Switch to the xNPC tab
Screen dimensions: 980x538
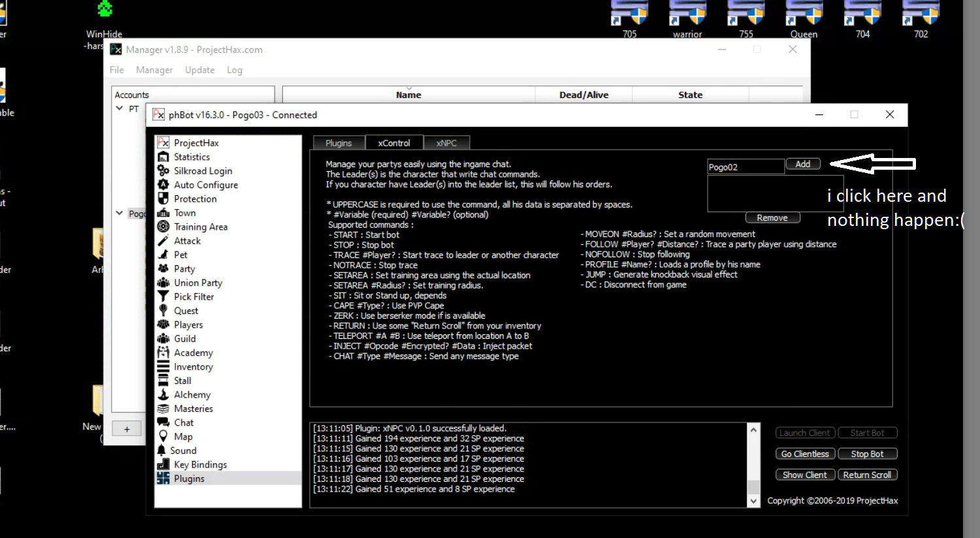pyautogui.click(x=446, y=142)
